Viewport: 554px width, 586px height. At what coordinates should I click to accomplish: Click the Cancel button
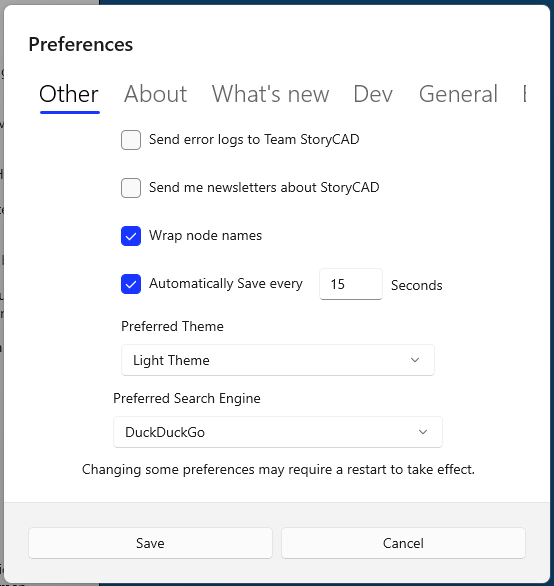(403, 543)
